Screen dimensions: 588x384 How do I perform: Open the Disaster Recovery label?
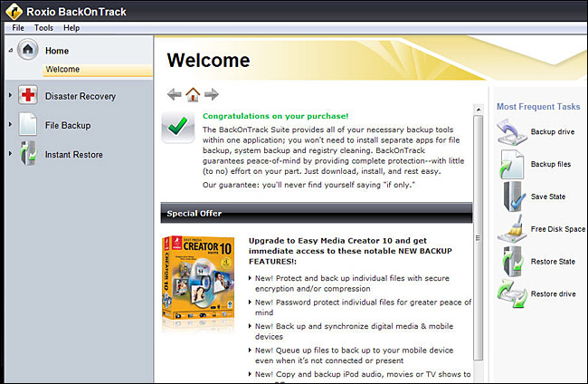[x=81, y=97]
